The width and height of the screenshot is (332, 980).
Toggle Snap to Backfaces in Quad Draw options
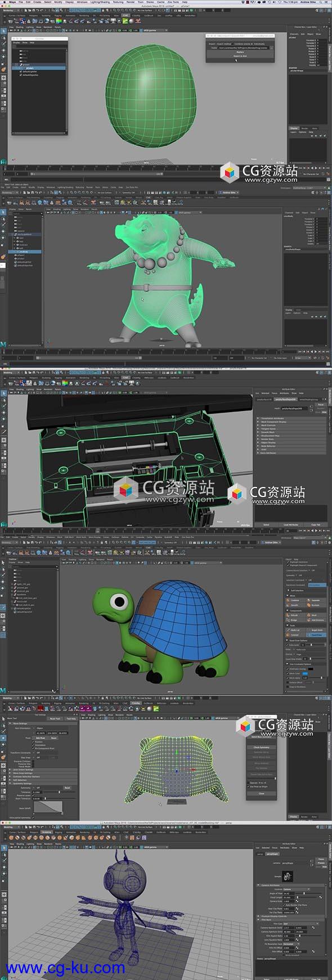coord(288,687)
